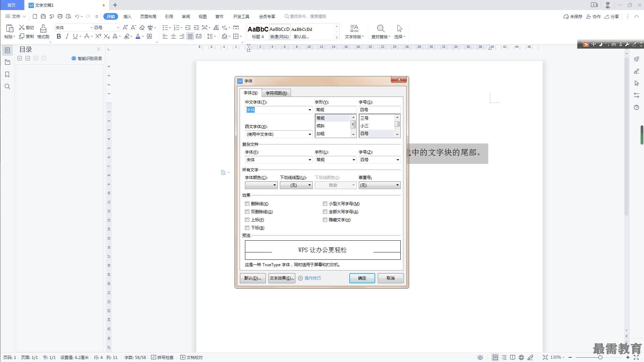Click the Select cursor tool icon

(399, 28)
